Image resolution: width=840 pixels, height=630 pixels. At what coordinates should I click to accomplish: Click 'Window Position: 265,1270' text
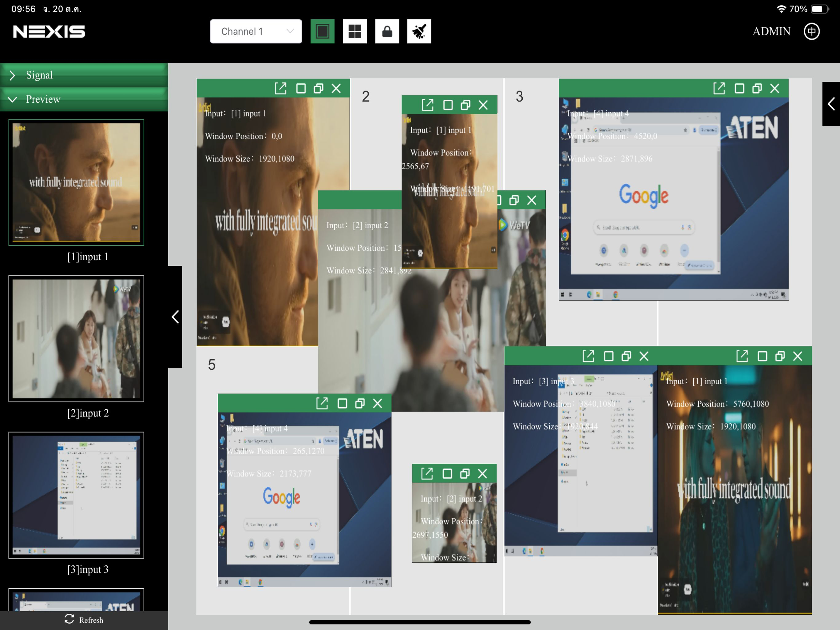275,451
